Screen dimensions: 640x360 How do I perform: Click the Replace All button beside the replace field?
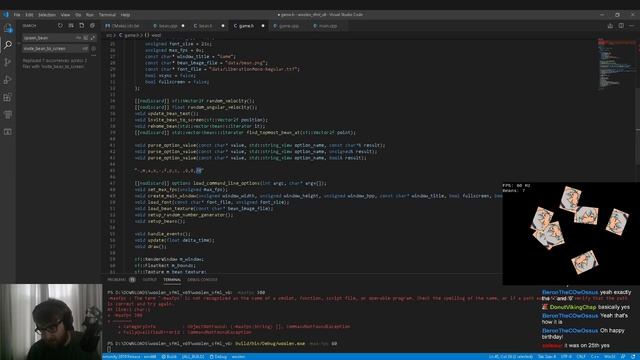coord(93,49)
